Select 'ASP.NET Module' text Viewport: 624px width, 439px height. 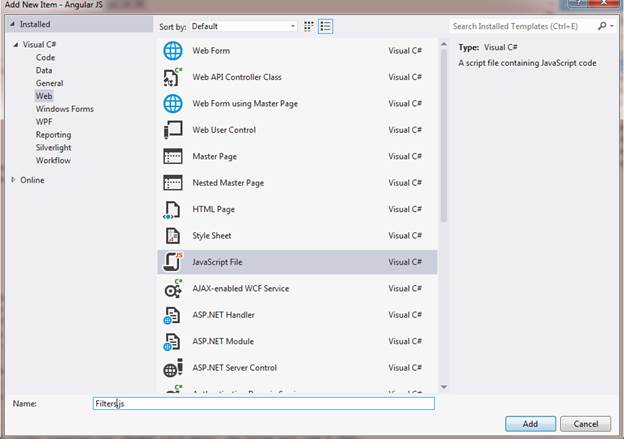tap(223, 341)
